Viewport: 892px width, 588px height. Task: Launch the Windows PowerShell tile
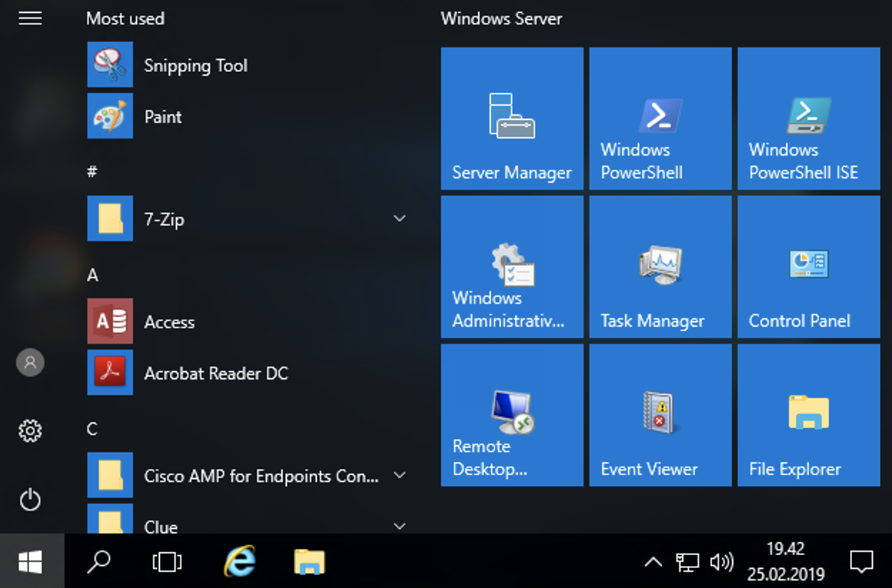[x=661, y=118]
